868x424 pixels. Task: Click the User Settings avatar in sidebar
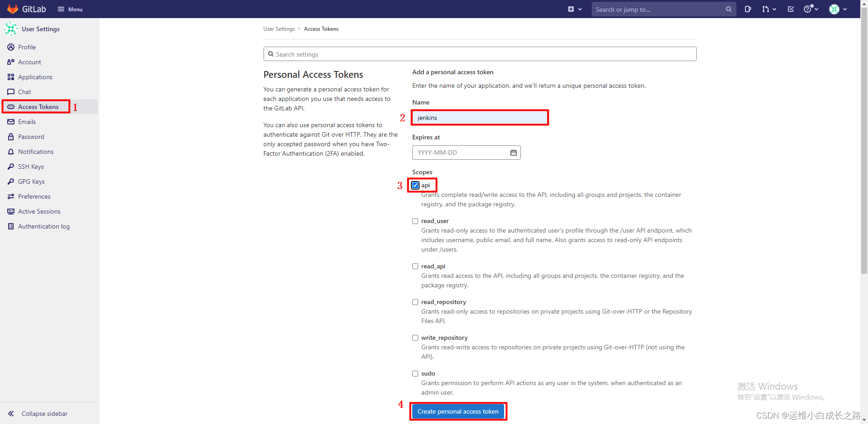point(11,29)
